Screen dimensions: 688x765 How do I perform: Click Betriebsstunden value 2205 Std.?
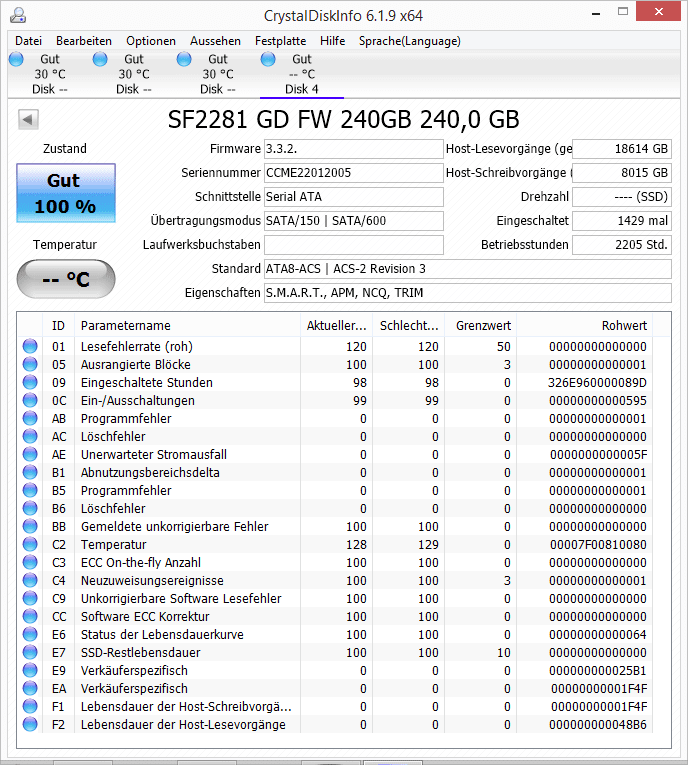tap(622, 244)
